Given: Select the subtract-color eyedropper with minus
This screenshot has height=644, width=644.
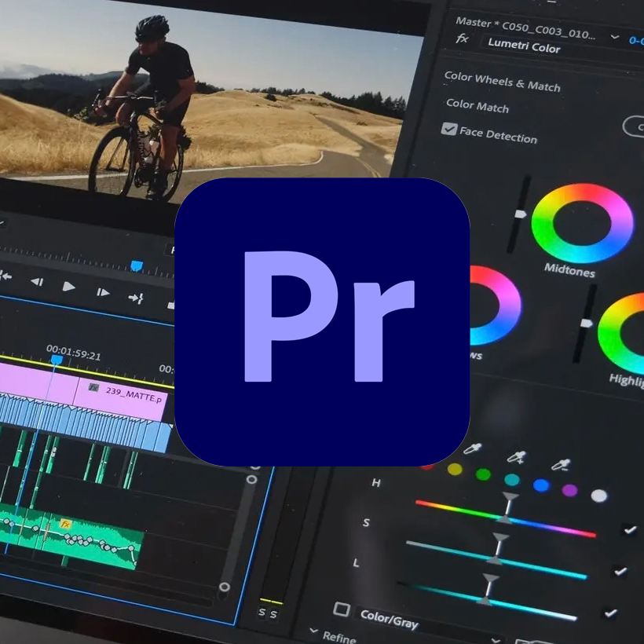Looking at the screenshot, I should (561, 467).
